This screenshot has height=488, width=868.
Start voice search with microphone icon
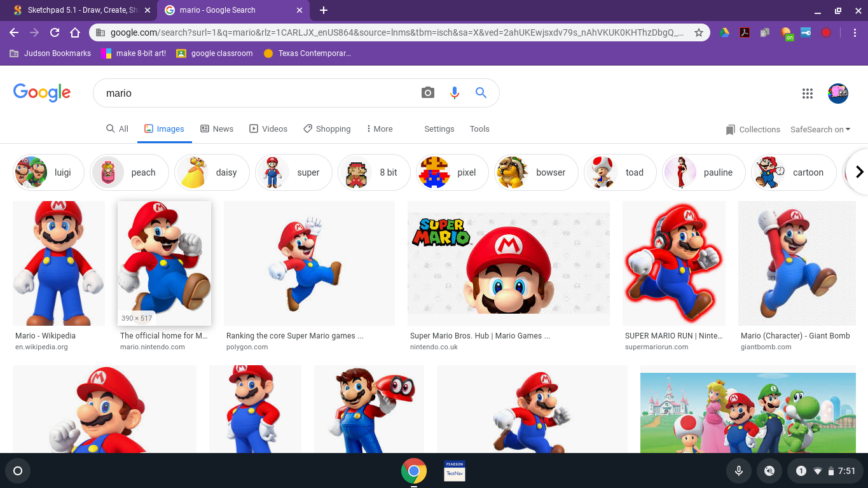pyautogui.click(x=454, y=93)
